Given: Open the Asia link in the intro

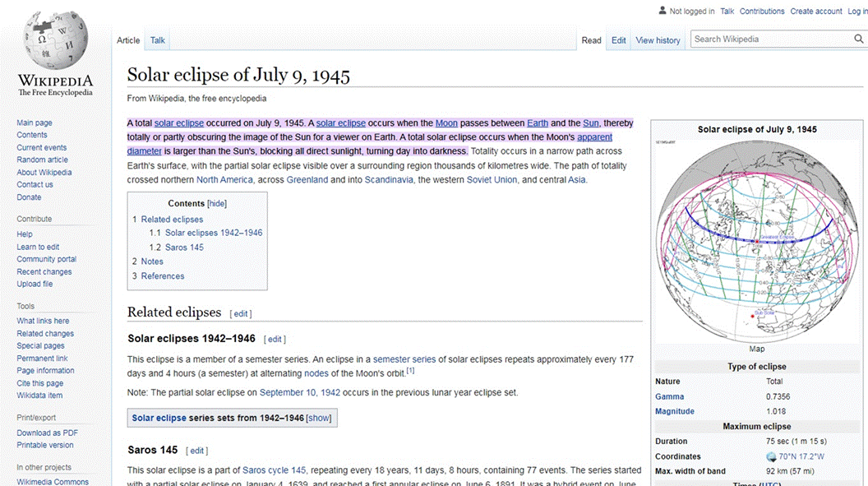Looking at the screenshot, I should [x=577, y=180].
